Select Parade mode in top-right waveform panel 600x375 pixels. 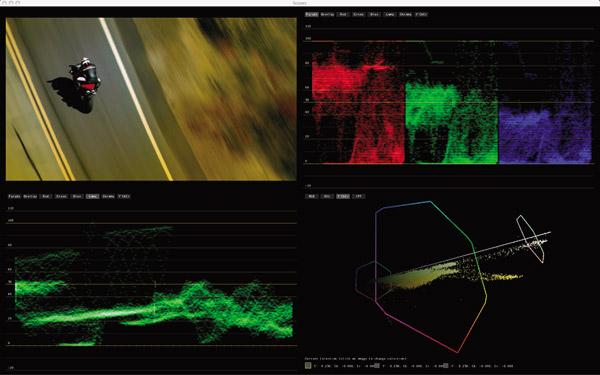[312, 15]
